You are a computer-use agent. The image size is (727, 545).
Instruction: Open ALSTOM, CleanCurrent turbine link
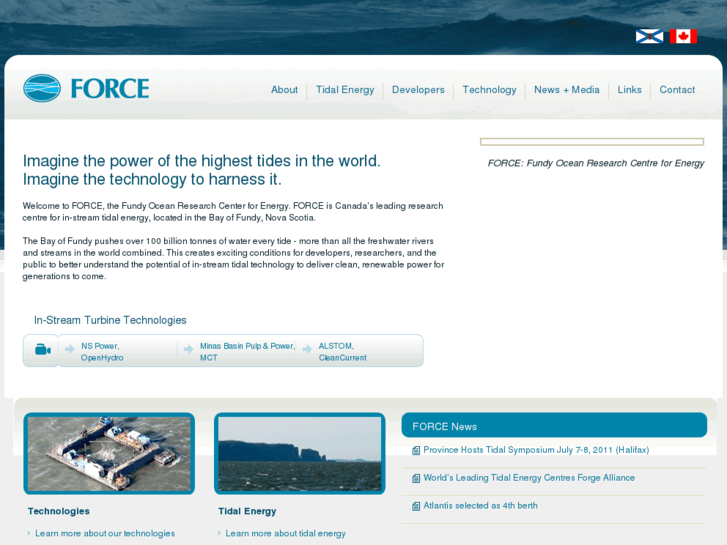click(342, 352)
